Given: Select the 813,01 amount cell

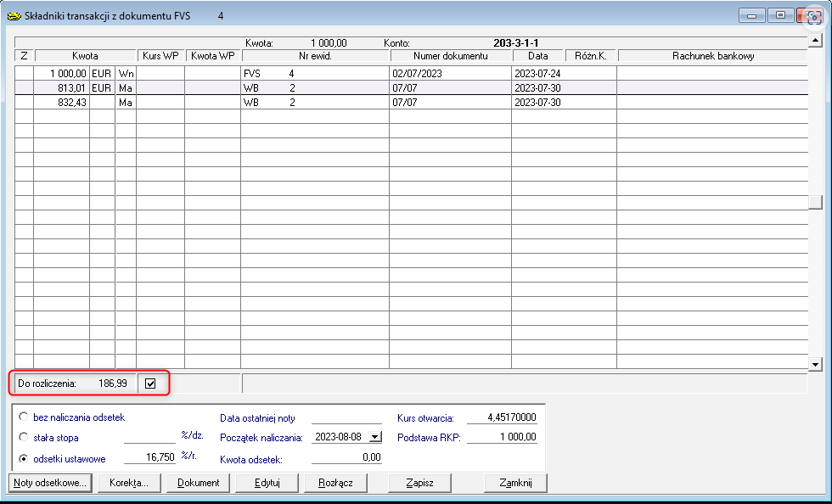Looking at the screenshot, I should (61, 88).
